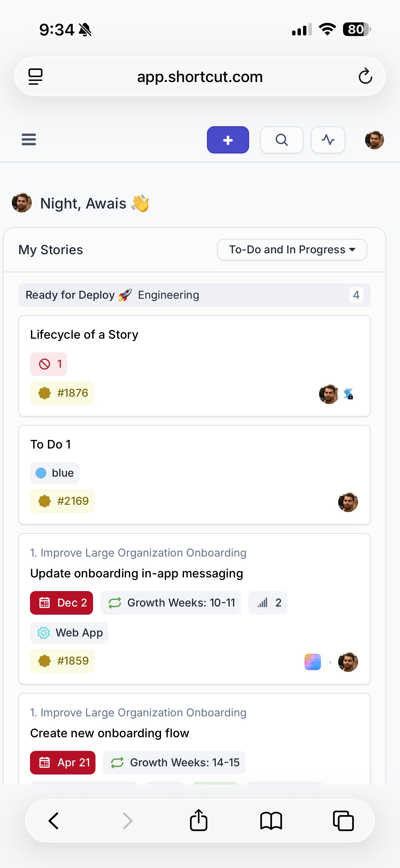
Task: Expand To-Do and In Progress dropdown
Action: 292,250
